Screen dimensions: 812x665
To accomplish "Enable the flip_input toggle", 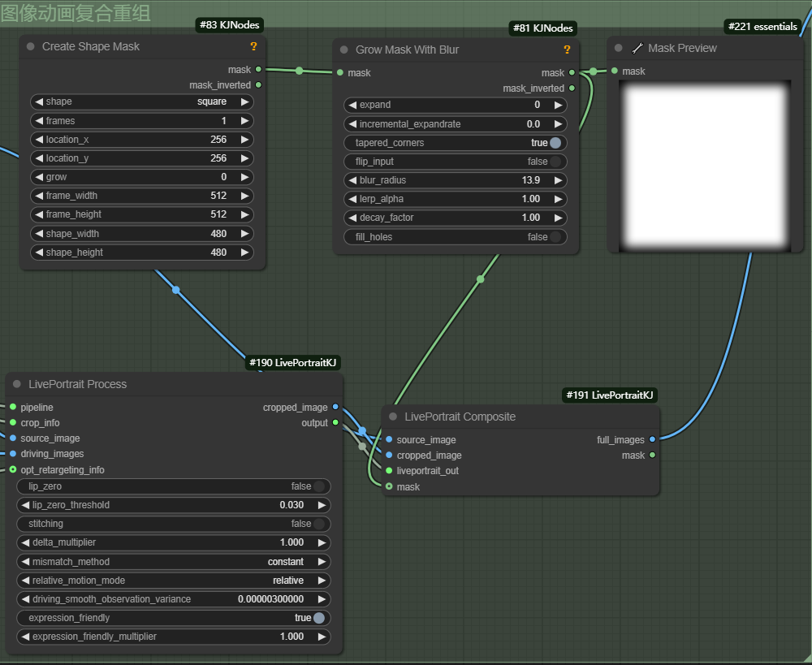I will [x=555, y=162].
